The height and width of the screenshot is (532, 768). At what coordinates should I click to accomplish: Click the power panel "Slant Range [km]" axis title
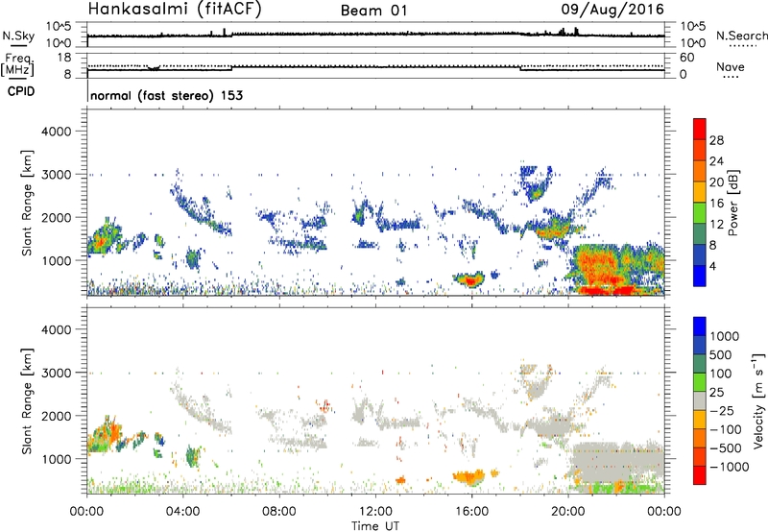[x=27, y=203]
